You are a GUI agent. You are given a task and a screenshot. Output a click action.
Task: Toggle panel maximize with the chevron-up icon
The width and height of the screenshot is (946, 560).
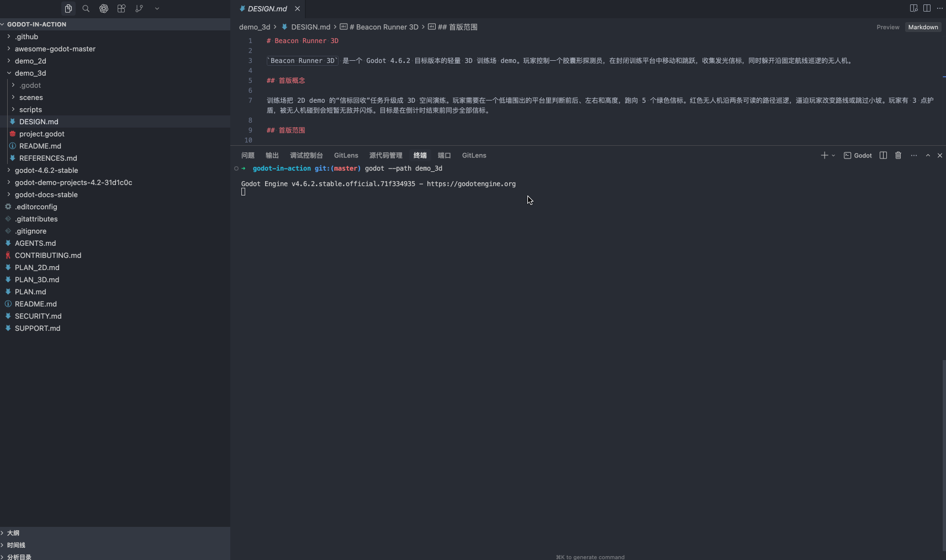[x=928, y=155]
